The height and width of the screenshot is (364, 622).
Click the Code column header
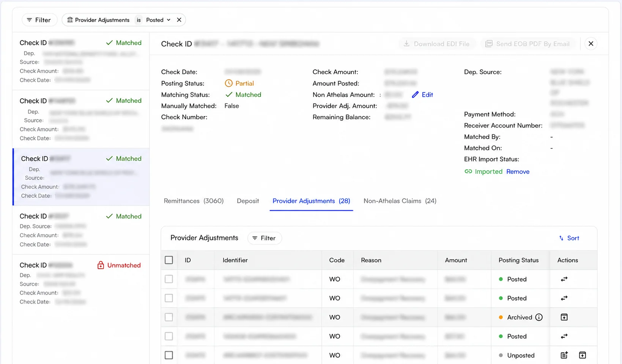337,260
